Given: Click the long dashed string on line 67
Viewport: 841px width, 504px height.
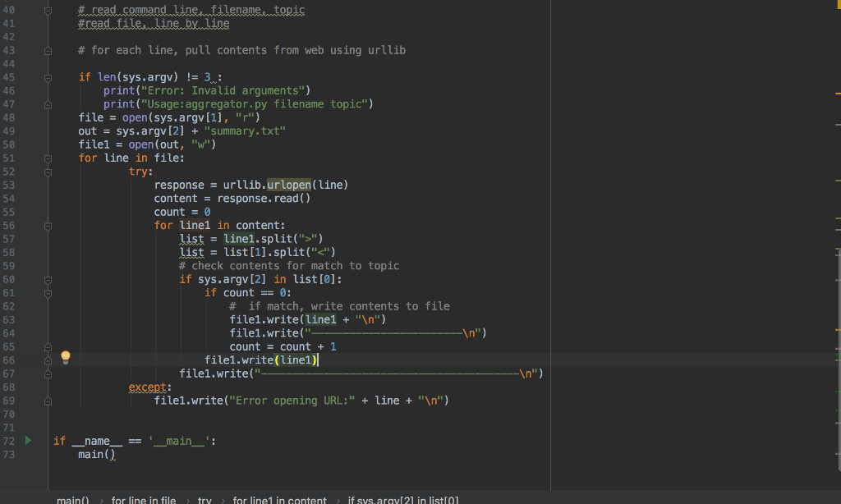Looking at the screenshot, I should (396, 373).
